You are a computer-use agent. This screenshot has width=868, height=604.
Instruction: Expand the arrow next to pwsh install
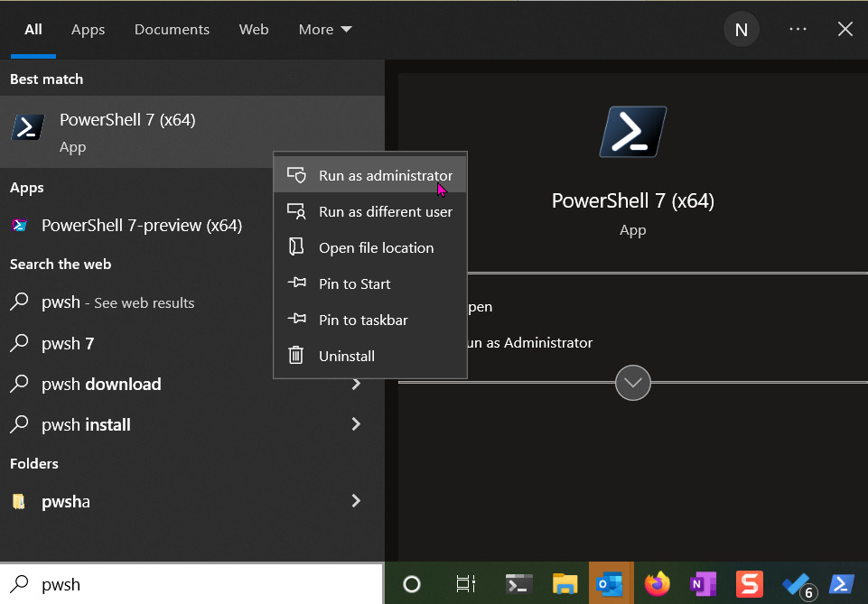tap(357, 424)
